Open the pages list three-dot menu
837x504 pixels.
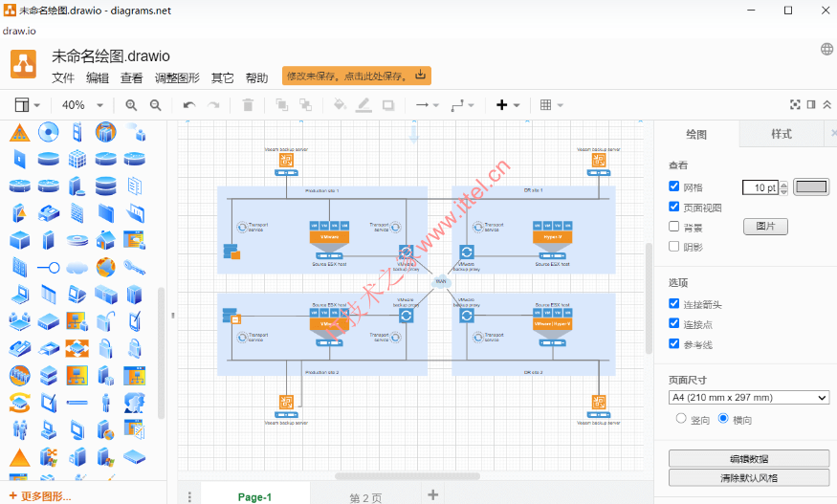coord(189,496)
